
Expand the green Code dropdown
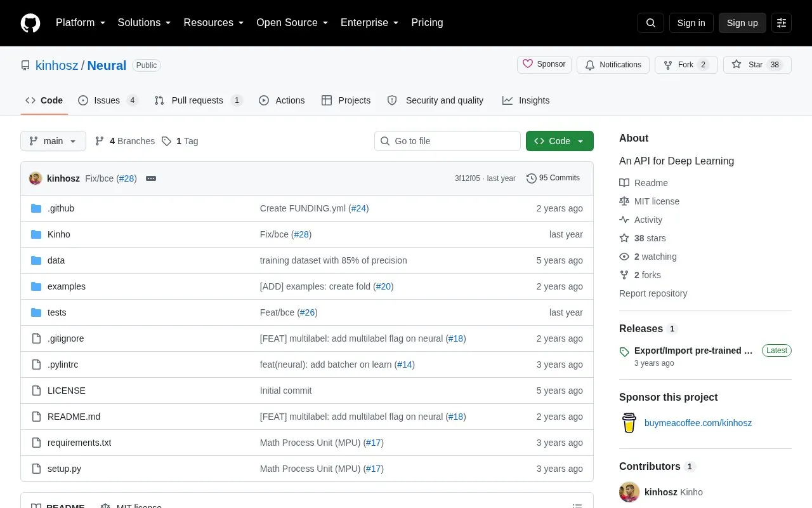(x=560, y=141)
